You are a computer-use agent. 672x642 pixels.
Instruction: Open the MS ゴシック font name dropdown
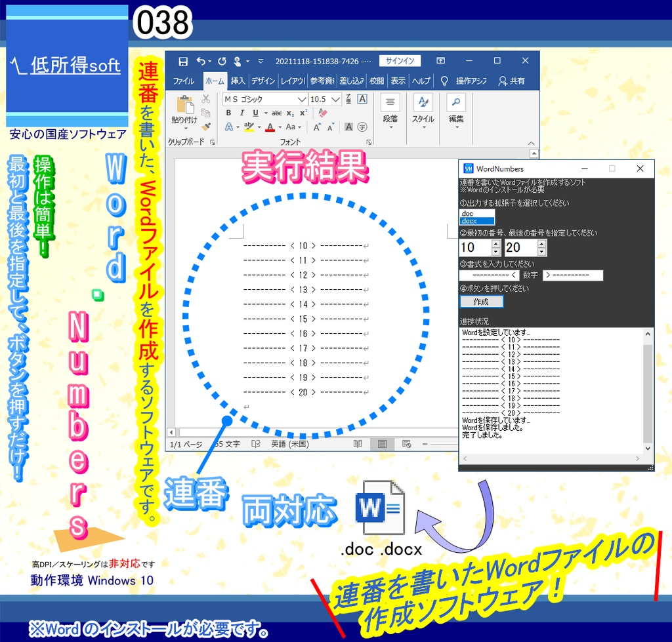[x=301, y=99]
